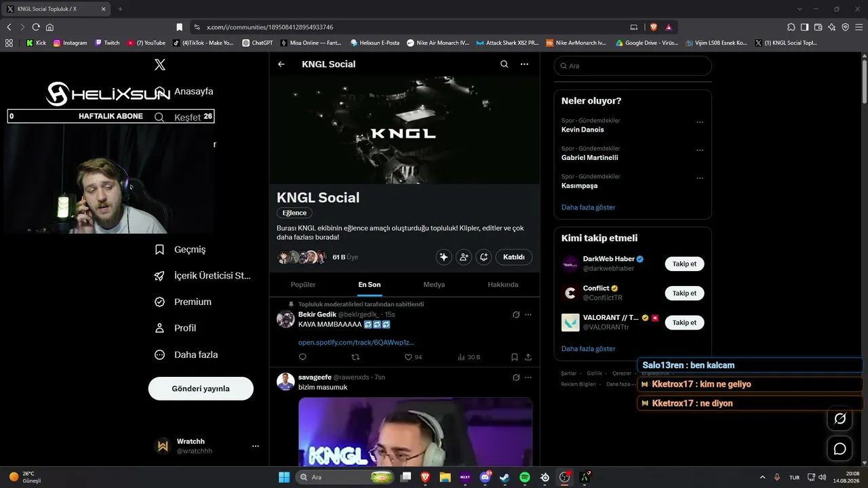Select the En Son tab
Screen dimensions: 868x488
(x=370, y=285)
